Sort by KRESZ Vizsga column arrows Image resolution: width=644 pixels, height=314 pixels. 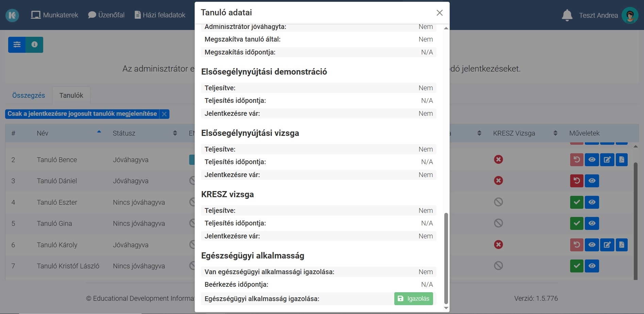point(555,133)
